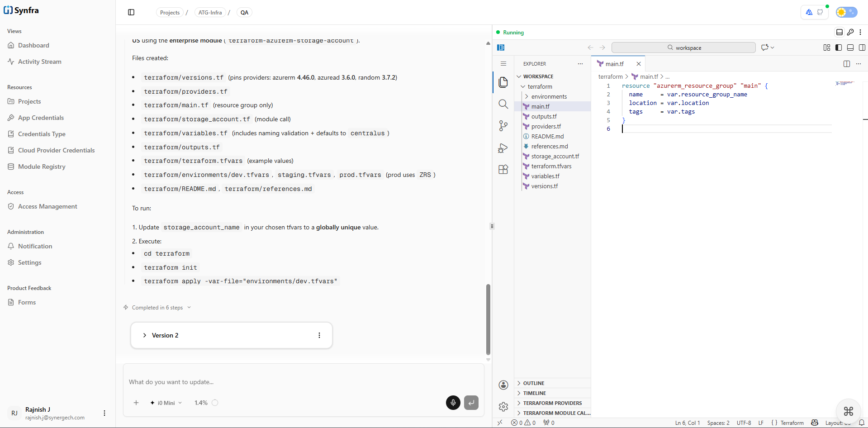
Task: Open Source Control view icon
Action: pyautogui.click(x=503, y=126)
